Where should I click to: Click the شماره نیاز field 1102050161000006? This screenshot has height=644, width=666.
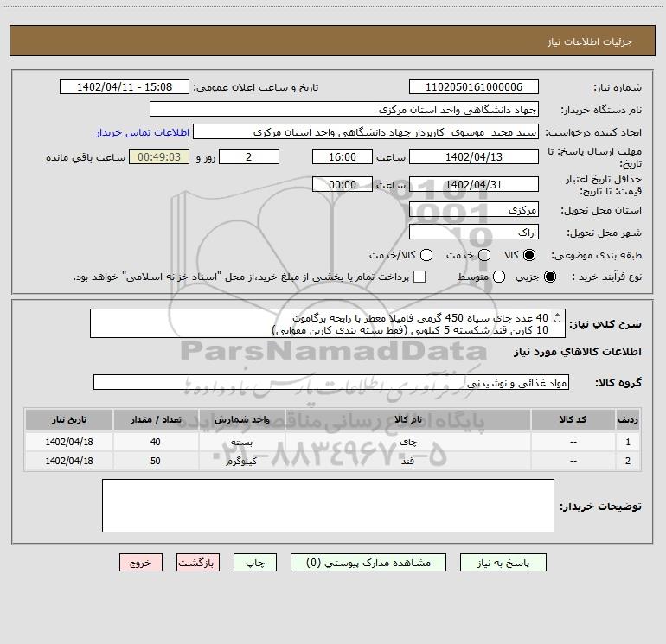[474, 86]
